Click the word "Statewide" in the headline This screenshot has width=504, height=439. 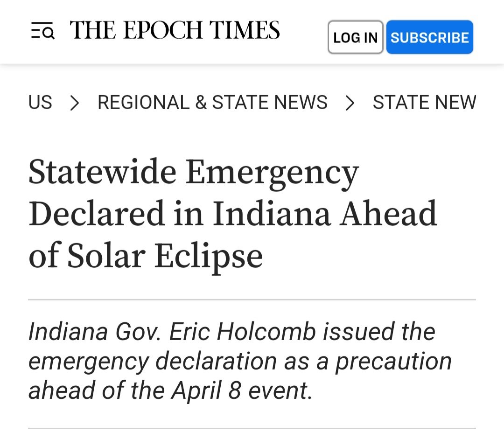click(102, 172)
